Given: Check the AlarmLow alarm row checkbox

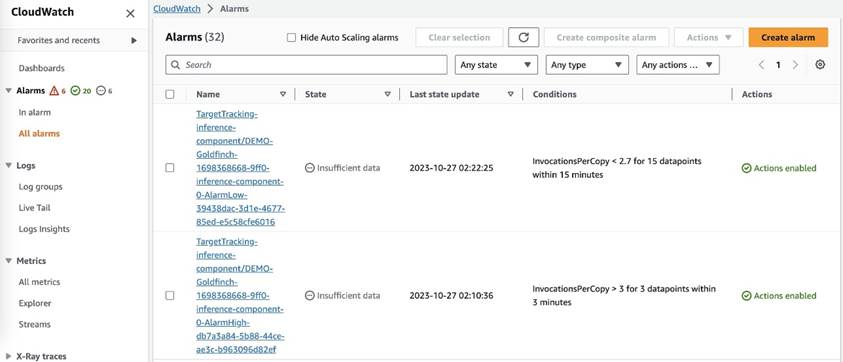Looking at the screenshot, I should [170, 168].
